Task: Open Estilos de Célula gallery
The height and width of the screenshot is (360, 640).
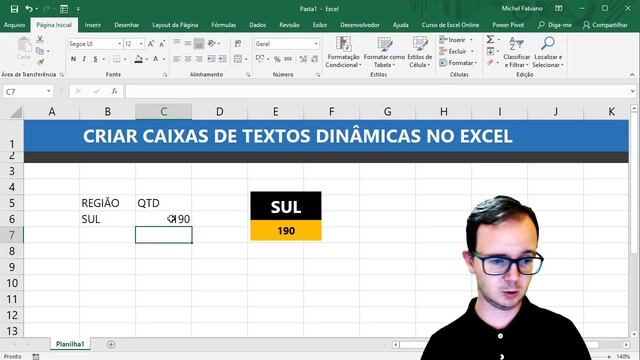Action: 420,52
